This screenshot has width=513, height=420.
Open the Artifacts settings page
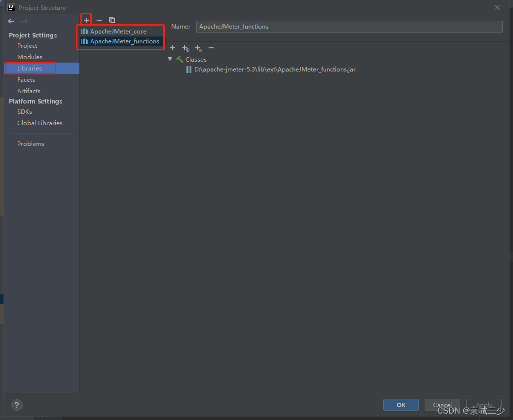pos(29,91)
